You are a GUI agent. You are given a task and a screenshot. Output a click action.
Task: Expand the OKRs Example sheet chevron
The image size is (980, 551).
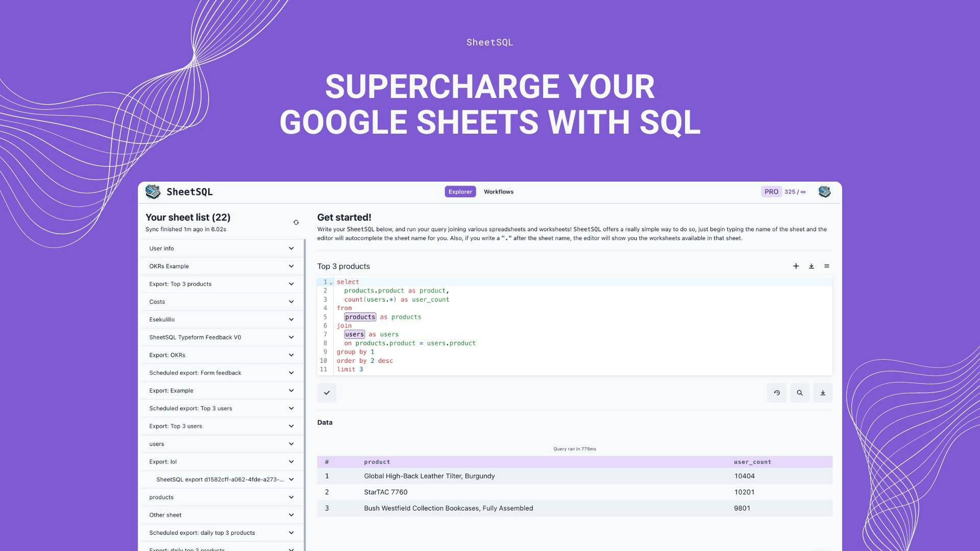coord(291,266)
